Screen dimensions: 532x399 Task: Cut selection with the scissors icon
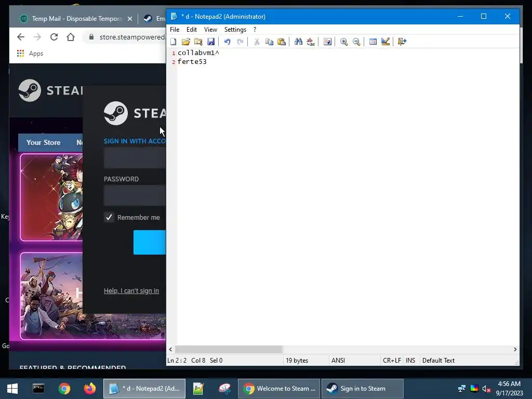257,42
